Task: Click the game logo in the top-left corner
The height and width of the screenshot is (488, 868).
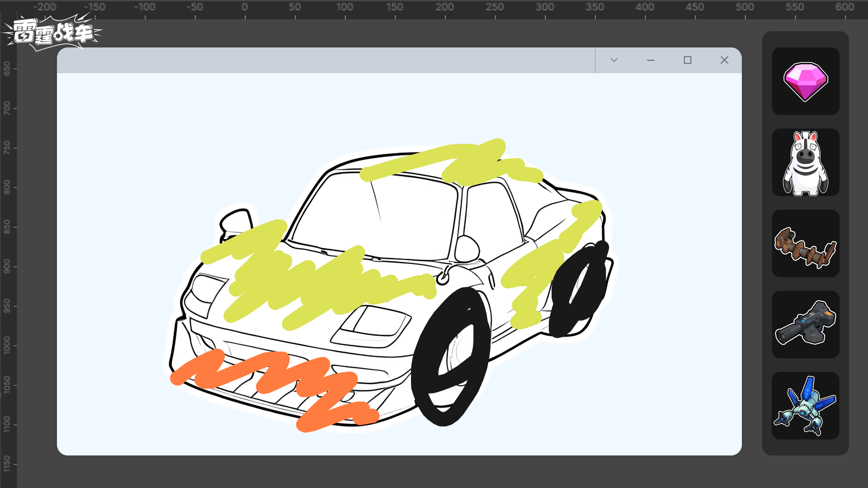Action: coord(52,32)
